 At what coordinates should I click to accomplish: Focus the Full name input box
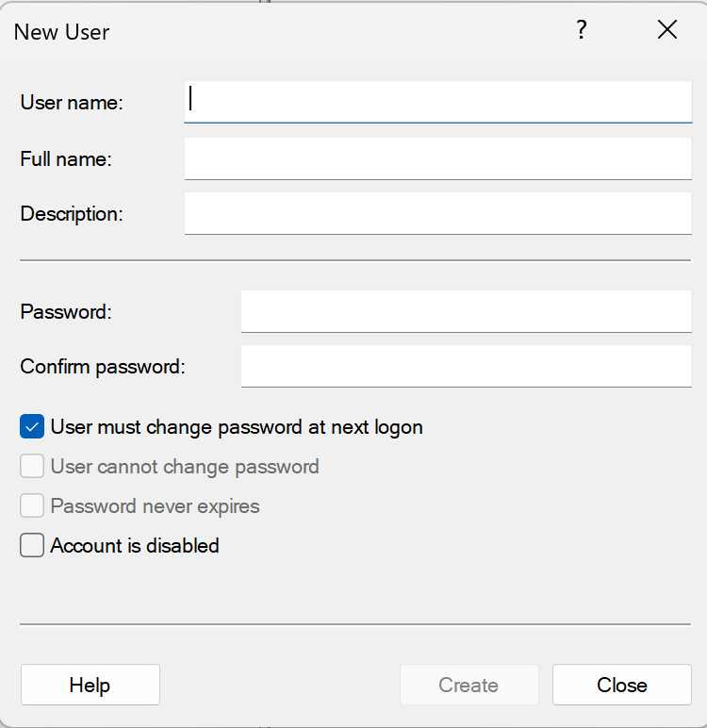[x=437, y=158]
